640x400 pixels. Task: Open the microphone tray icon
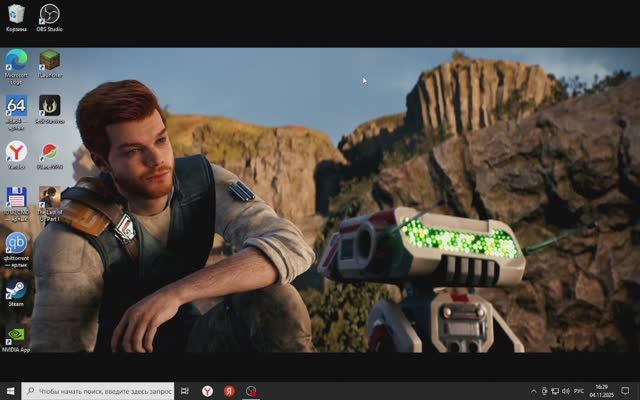pos(544,391)
